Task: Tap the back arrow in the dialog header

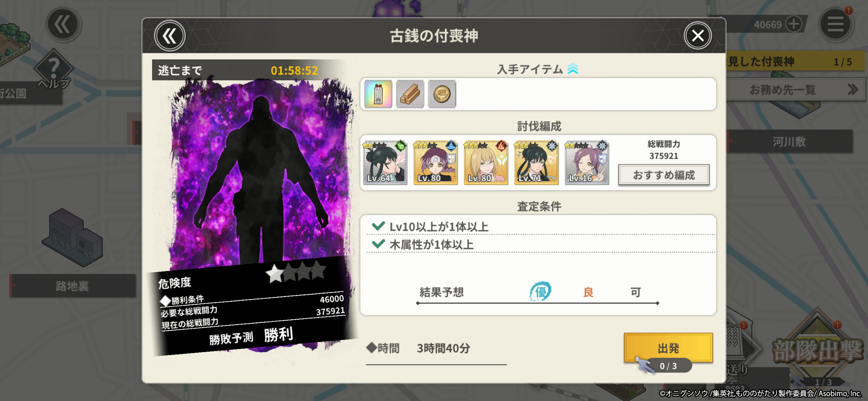Action: (170, 36)
